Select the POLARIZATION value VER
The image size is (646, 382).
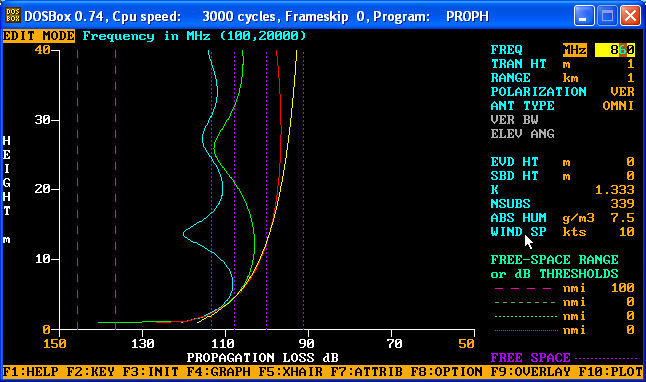622,91
